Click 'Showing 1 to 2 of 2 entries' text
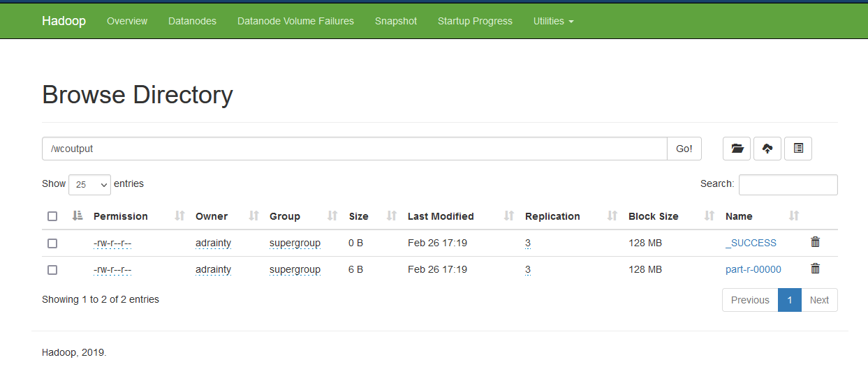Viewport: 868px width, 376px height. [101, 299]
